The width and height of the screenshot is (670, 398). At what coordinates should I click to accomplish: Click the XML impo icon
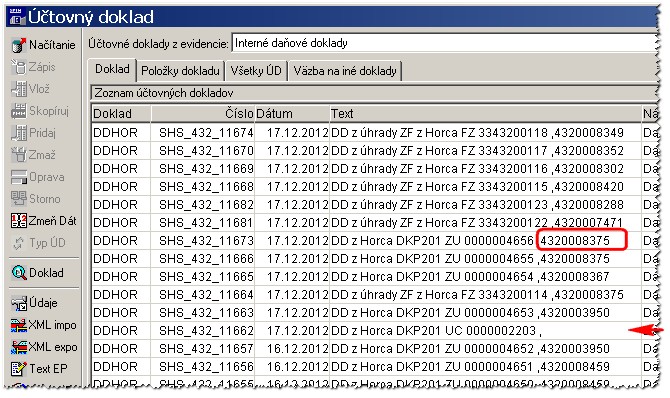point(18,325)
